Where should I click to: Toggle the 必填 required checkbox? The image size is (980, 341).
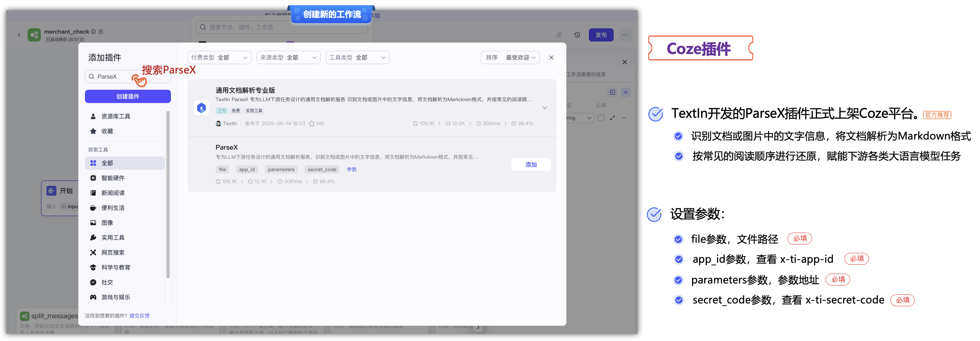coord(601,118)
